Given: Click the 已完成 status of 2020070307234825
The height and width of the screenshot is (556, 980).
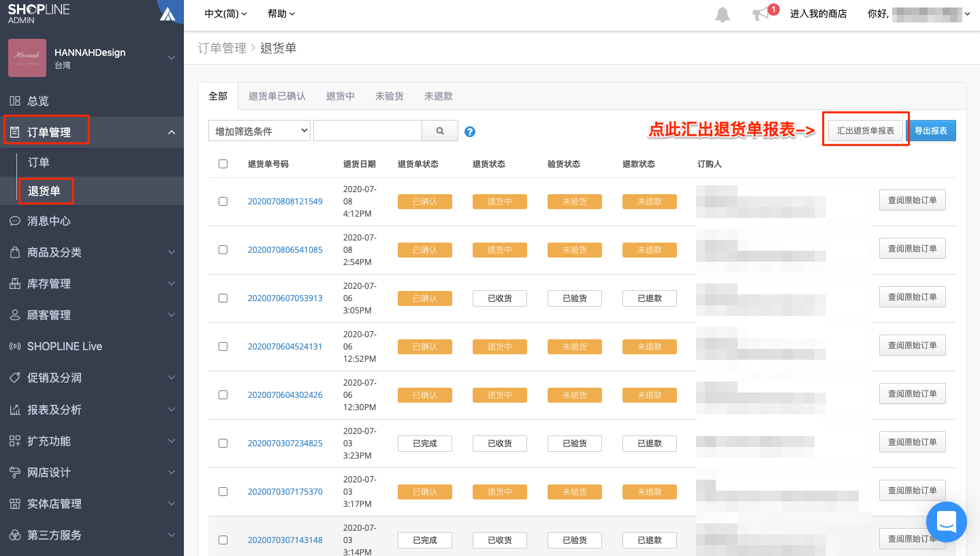Looking at the screenshot, I should [425, 444].
